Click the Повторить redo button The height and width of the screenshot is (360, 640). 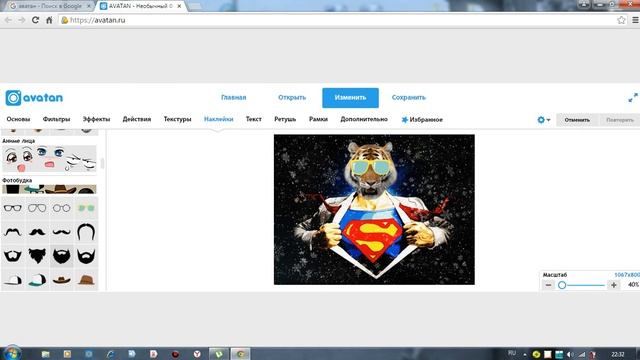[620, 120]
